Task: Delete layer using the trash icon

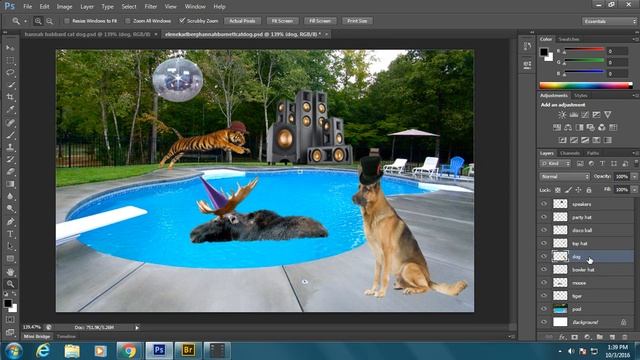Action: pyautogui.click(x=624, y=337)
